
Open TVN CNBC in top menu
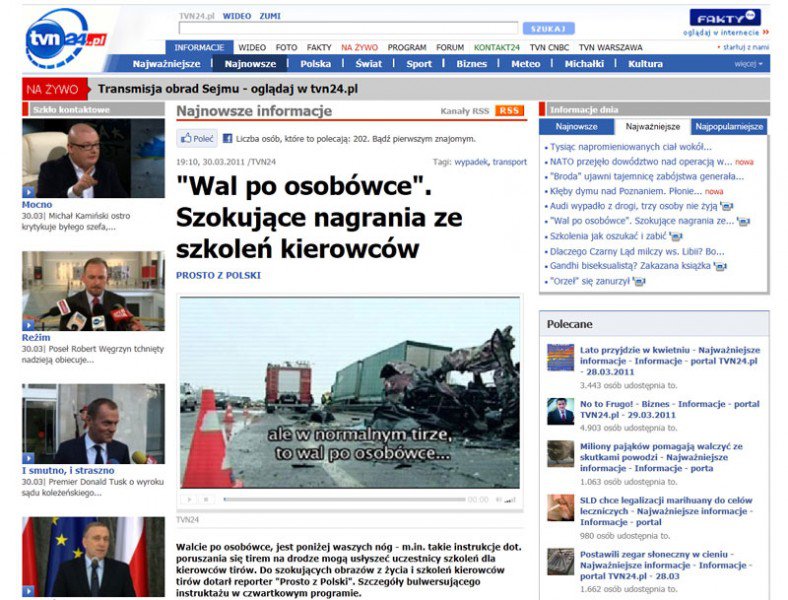(549, 47)
